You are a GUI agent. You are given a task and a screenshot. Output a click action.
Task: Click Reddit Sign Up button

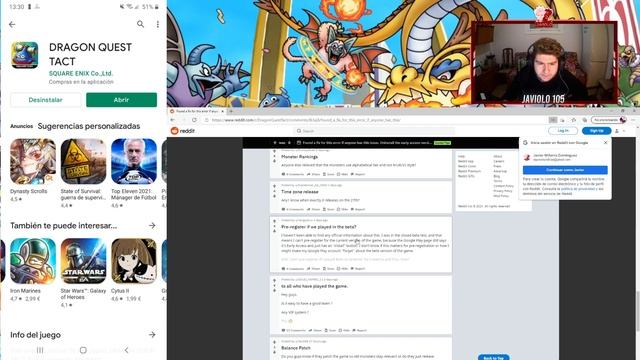coord(596,131)
